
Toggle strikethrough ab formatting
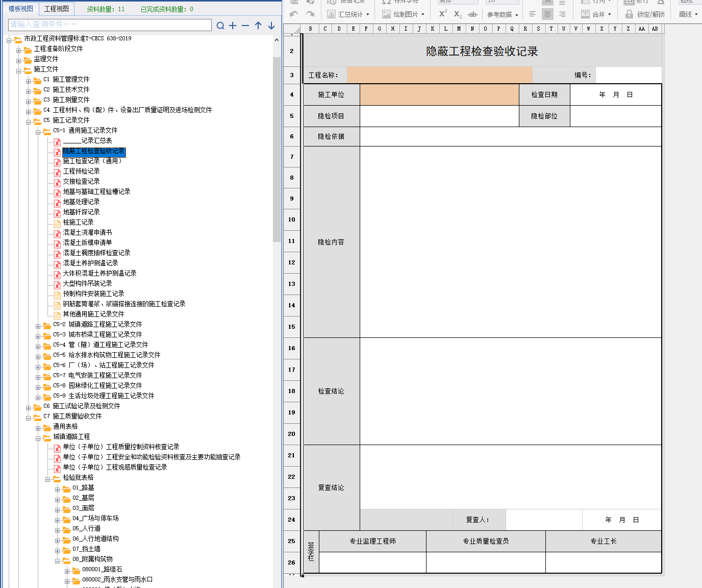click(473, 14)
